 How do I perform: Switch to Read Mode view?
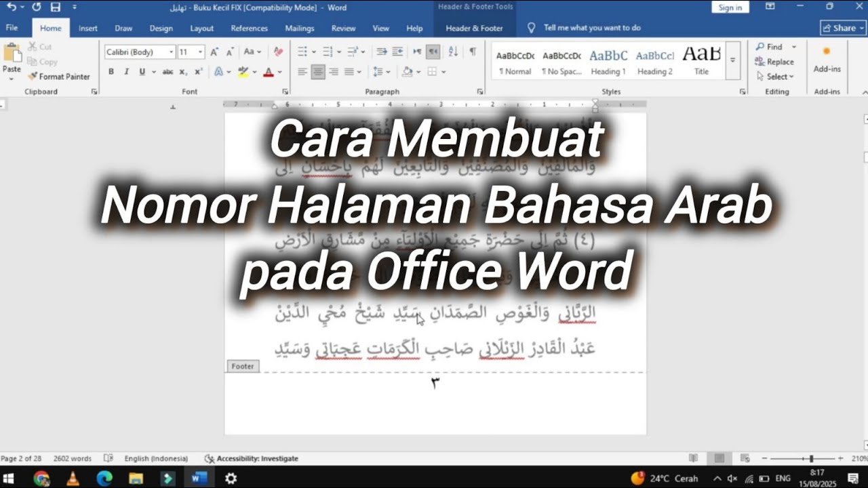(x=693, y=459)
